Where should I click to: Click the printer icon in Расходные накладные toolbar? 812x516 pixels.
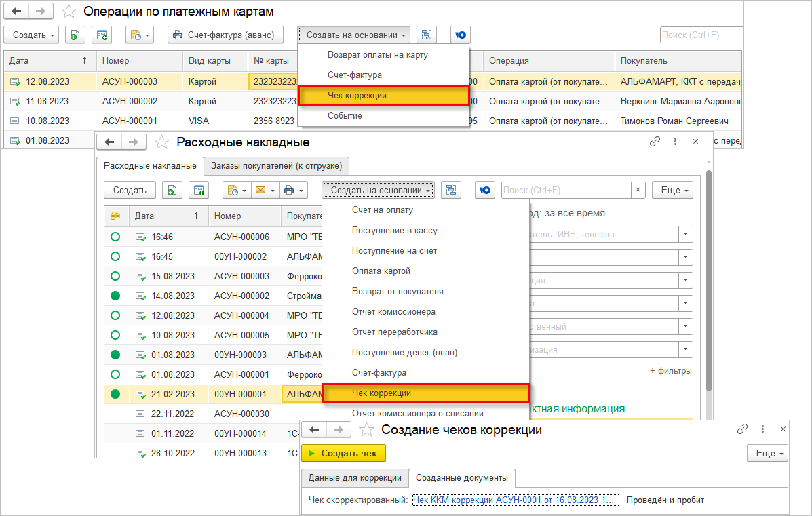289,191
